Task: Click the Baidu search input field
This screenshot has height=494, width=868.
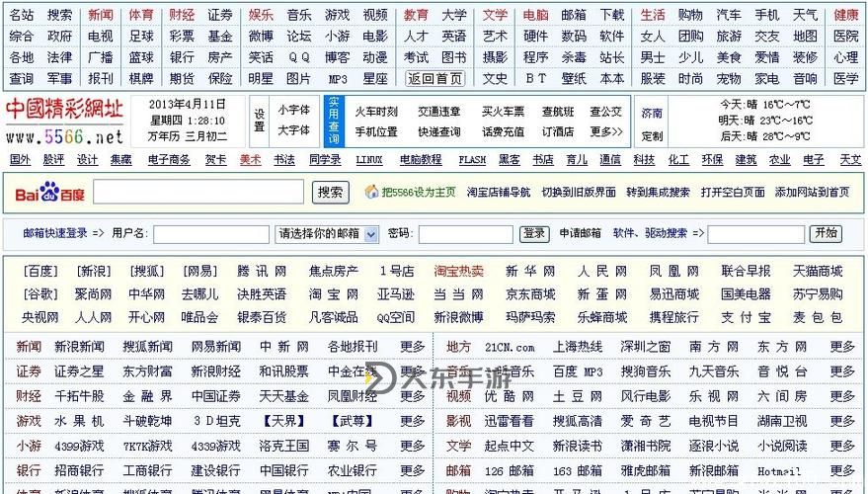Action: [x=198, y=192]
